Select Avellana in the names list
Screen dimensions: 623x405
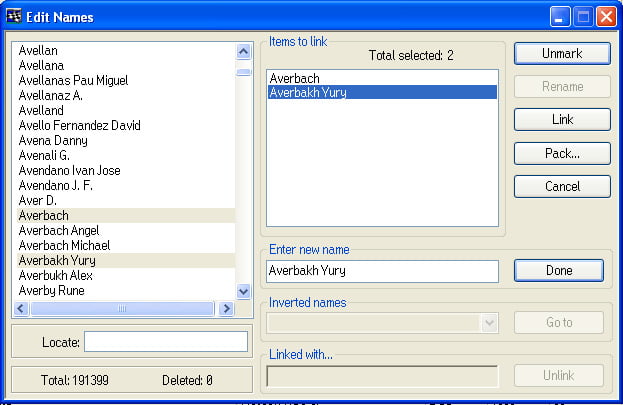[126, 66]
